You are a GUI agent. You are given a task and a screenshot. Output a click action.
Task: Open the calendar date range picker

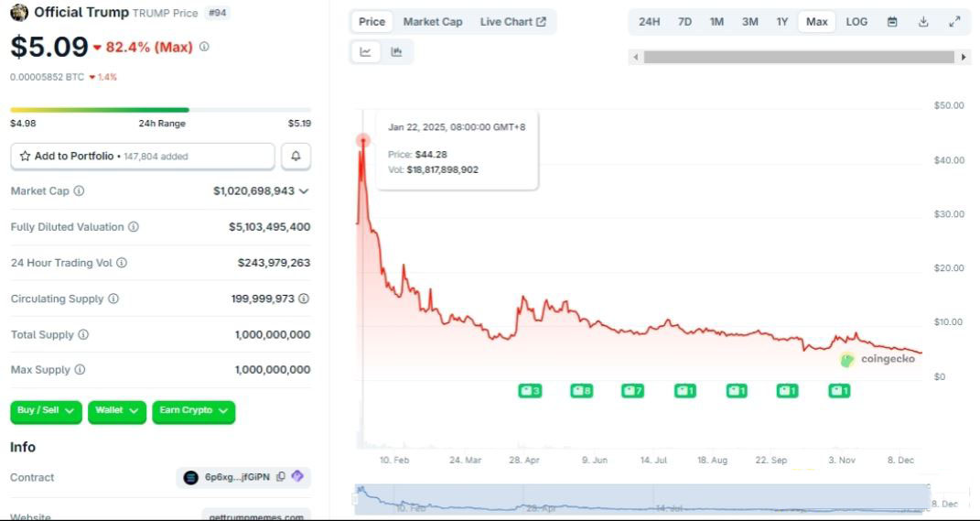point(892,21)
